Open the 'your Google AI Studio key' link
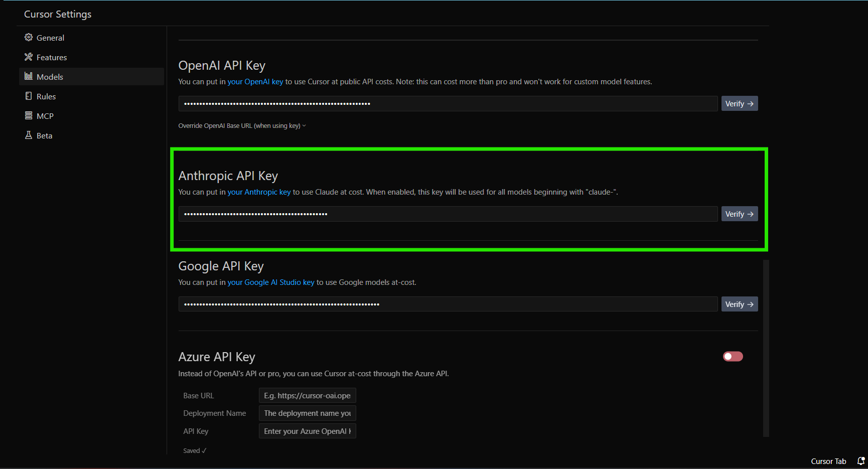The image size is (868, 469). click(271, 282)
